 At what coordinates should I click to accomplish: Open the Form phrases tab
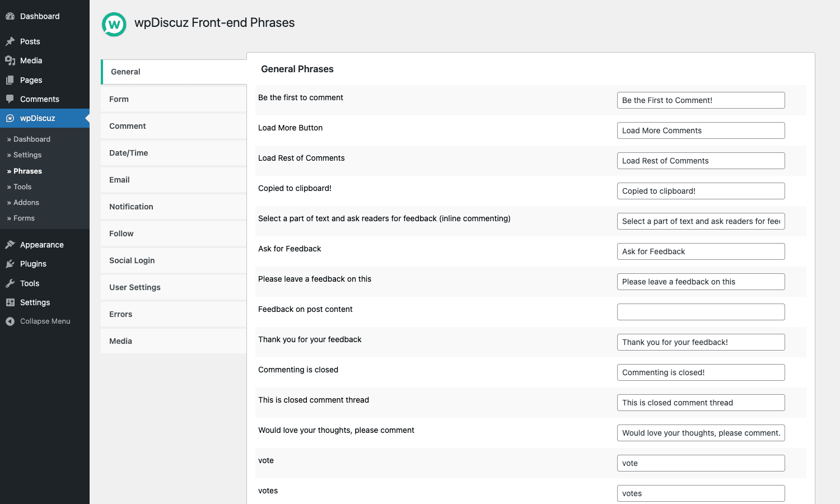coord(174,99)
